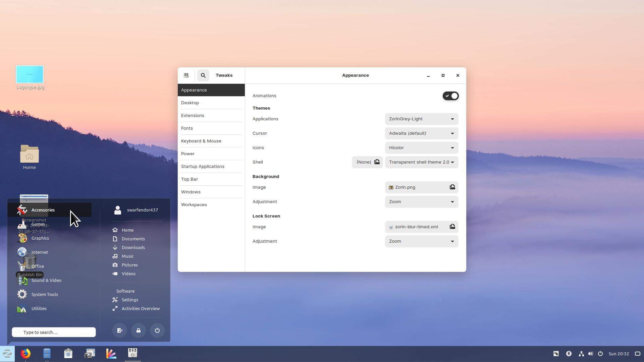
Task: Toggle Animations off
Action: point(450,96)
